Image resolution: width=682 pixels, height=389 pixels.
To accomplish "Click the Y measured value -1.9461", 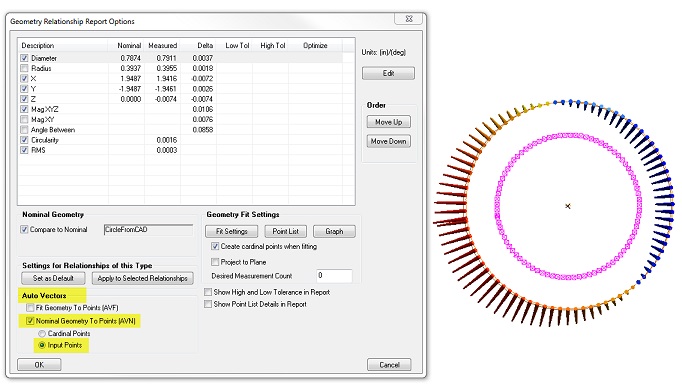I will pos(166,89).
